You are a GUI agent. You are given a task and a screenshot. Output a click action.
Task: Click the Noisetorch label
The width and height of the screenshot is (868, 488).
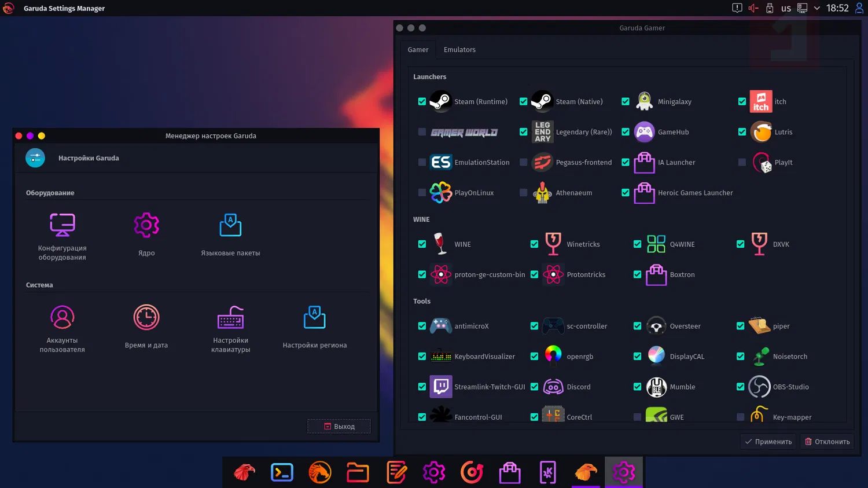pyautogui.click(x=790, y=357)
